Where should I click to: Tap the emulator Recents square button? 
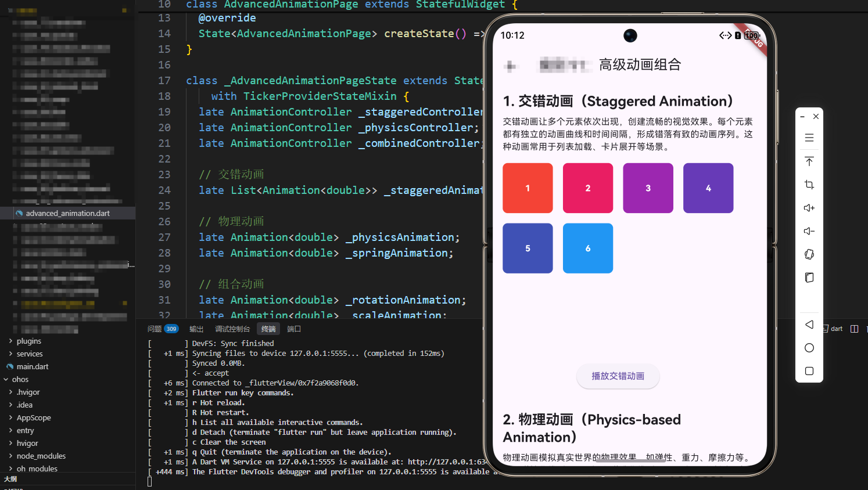pyautogui.click(x=809, y=371)
